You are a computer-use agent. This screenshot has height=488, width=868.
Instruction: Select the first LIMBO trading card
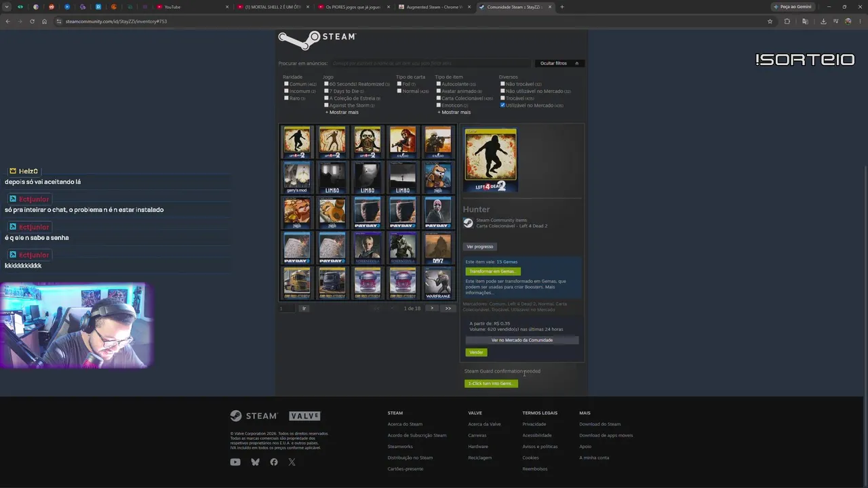point(332,177)
